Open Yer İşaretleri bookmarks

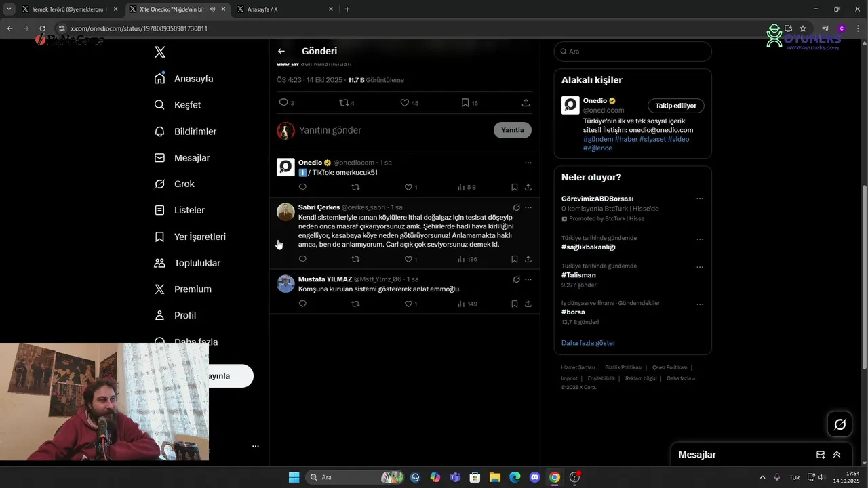(x=190, y=237)
